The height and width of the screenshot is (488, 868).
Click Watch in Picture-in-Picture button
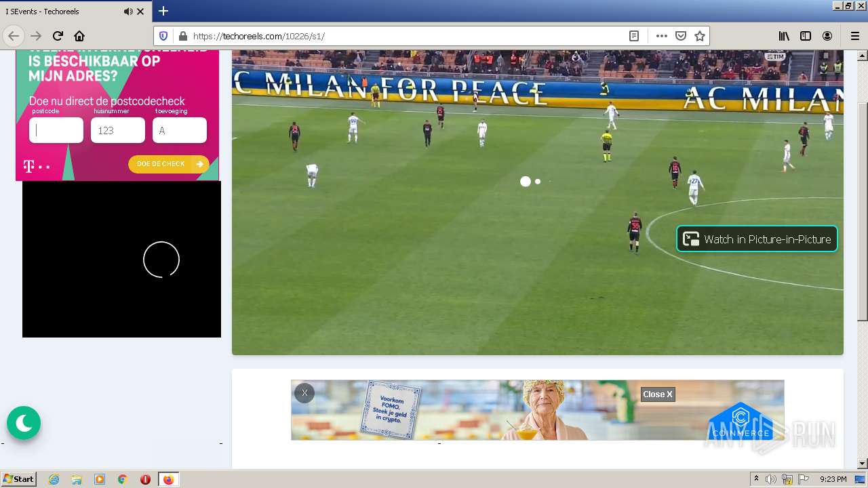(757, 239)
